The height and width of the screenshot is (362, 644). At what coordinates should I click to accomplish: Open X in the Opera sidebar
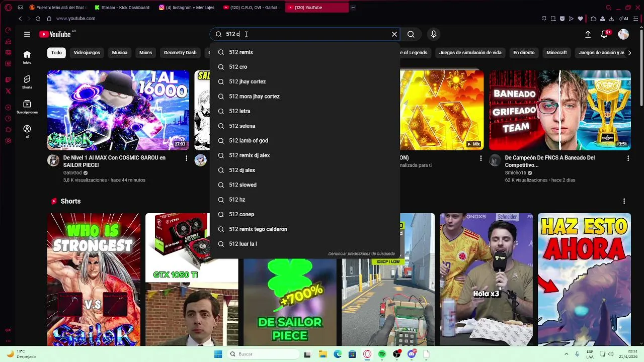tap(8, 91)
